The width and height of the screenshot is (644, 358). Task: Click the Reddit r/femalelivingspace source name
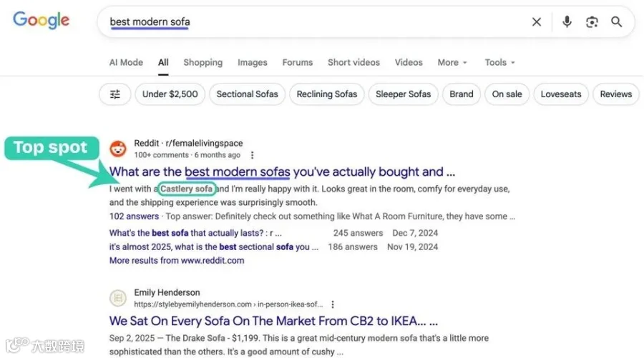pos(188,143)
